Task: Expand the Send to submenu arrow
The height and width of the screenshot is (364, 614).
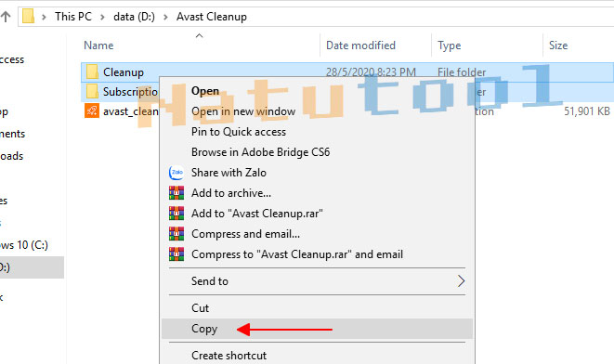Action: point(461,280)
